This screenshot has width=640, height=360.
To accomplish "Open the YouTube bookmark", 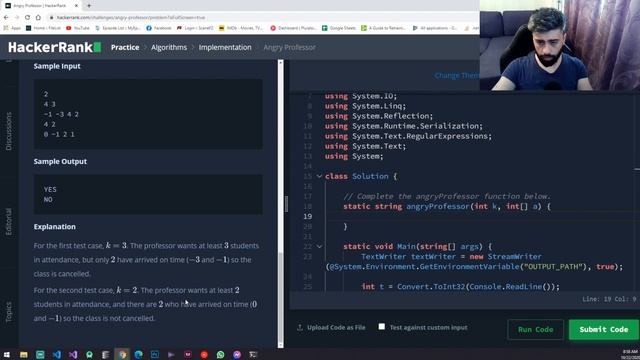I will 78,28.
